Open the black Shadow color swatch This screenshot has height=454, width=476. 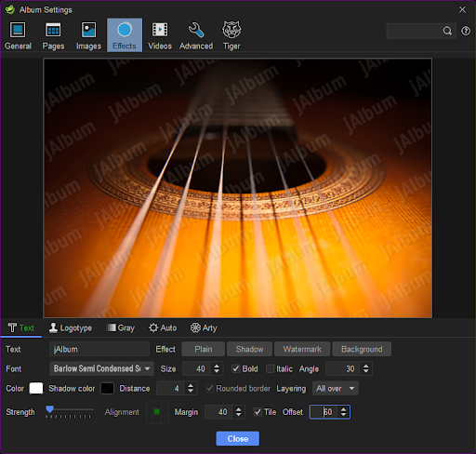click(107, 388)
